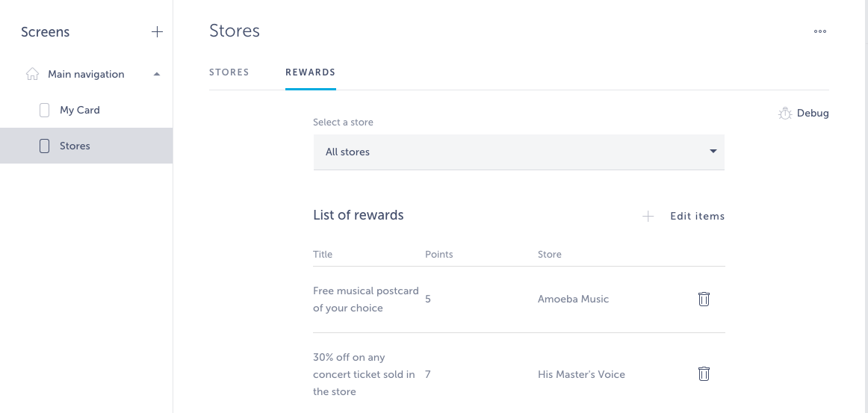Click the Debug bug icon
Viewport: 868px width, 413px height.
point(785,113)
